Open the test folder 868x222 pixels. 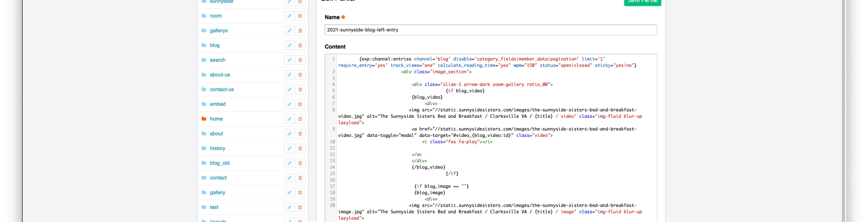click(214, 208)
